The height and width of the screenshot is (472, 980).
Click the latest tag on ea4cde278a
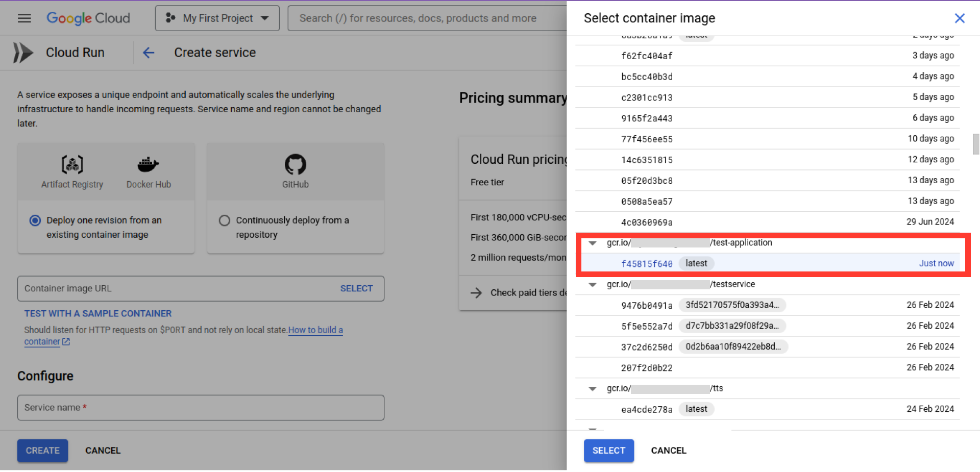pos(696,409)
